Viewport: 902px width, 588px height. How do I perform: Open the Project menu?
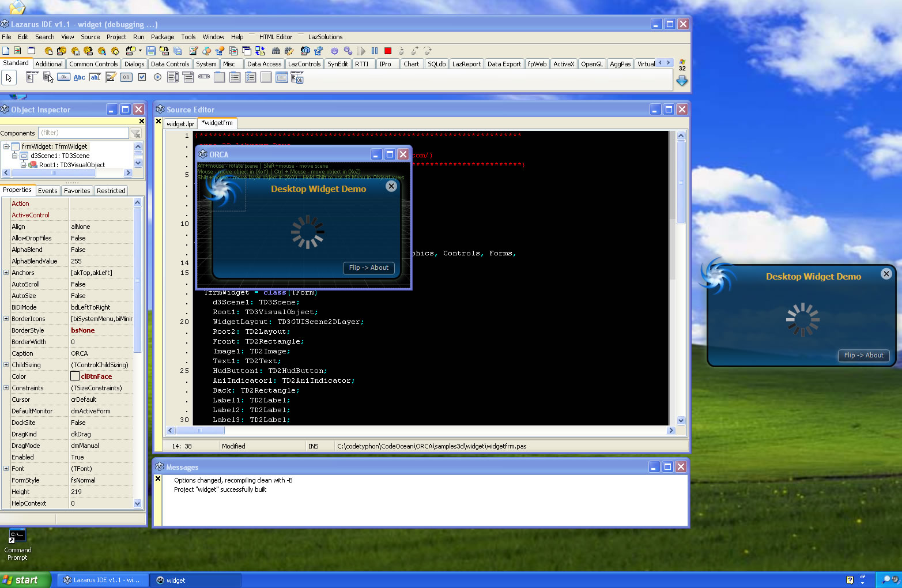tap(116, 37)
